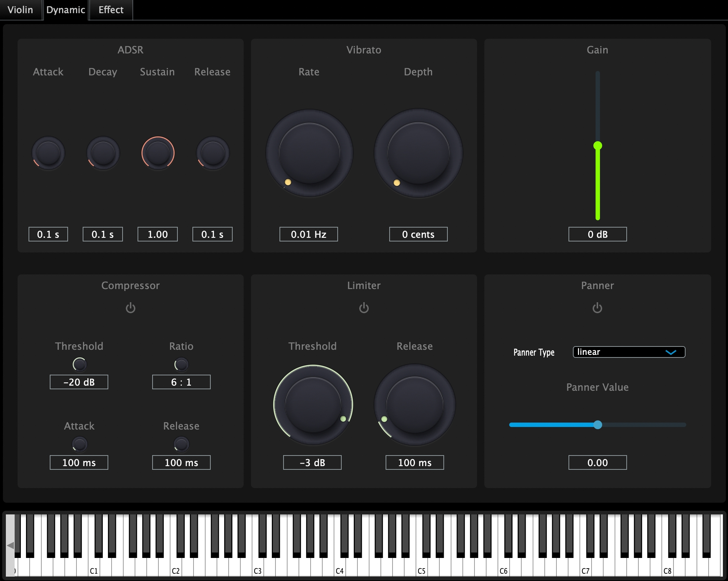Click the -20 dB threshold value field
The height and width of the screenshot is (581, 728).
pyautogui.click(x=79, y=382)
